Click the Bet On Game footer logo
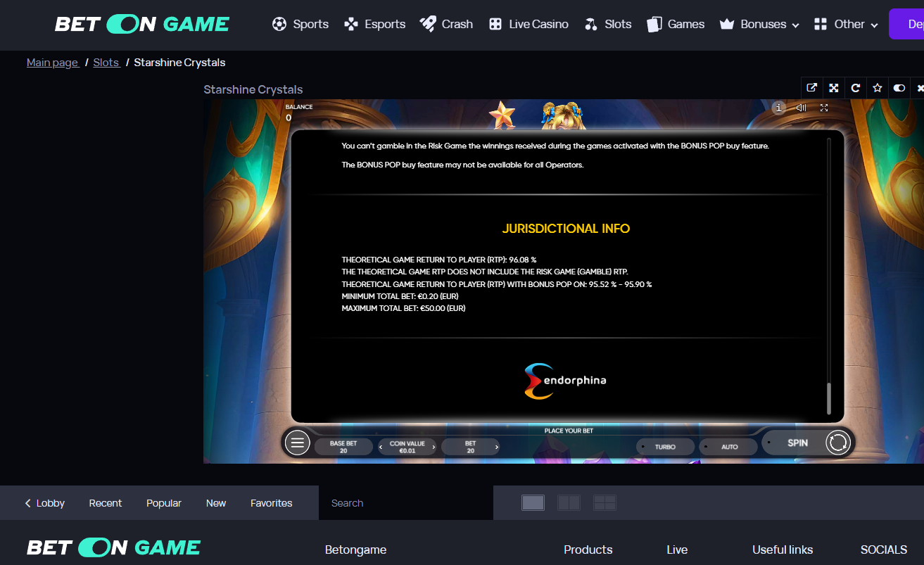Screen dimensions: 924x565 (114, 547)
